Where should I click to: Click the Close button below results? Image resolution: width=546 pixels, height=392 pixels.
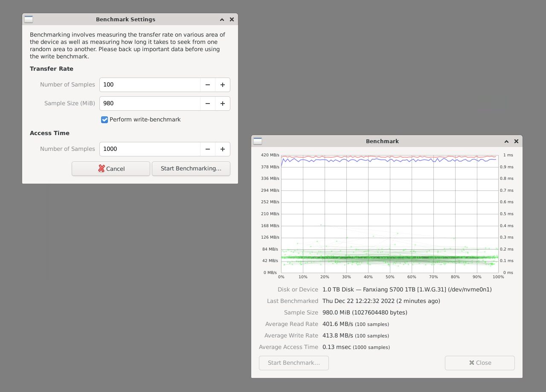[x=479, y=363]
